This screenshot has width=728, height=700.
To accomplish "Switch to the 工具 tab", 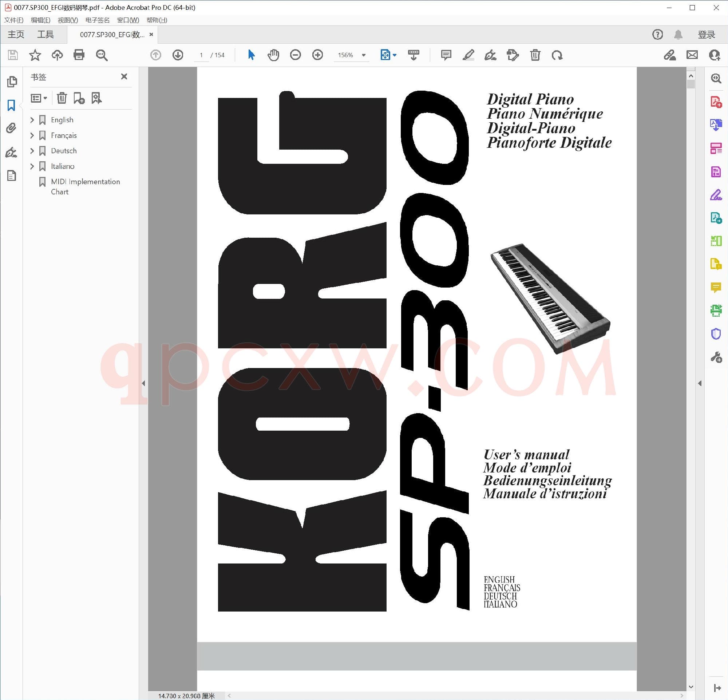I will point(45,35).
